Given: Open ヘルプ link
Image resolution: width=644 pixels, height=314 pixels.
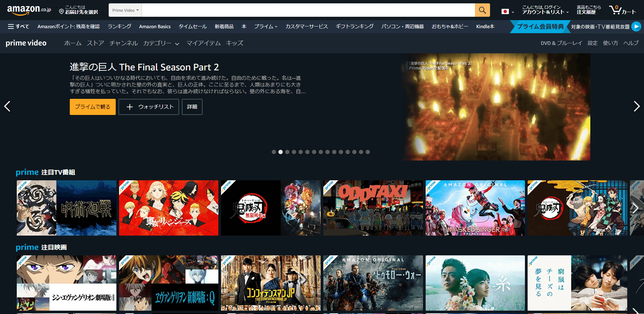Looking at the screenshot, I should pos(631,43).
